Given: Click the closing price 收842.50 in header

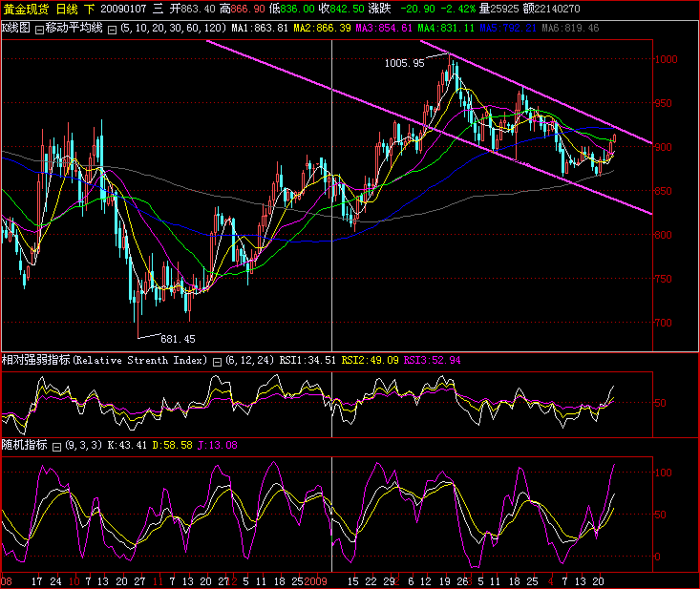Looking at the screenshot, I should 341,9.
